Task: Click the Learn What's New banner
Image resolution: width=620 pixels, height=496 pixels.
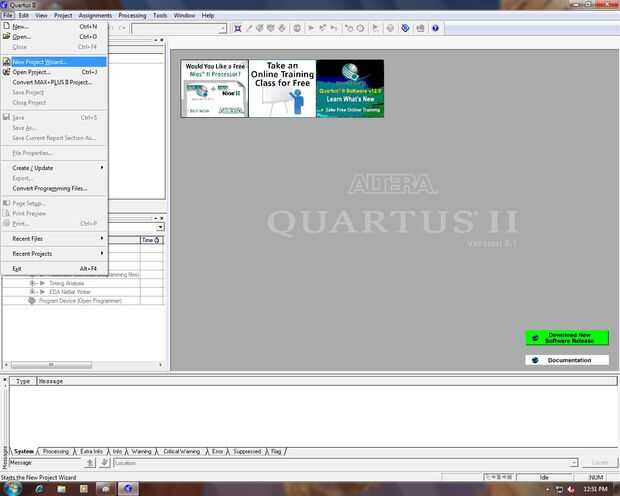Action: coord(350,88)
